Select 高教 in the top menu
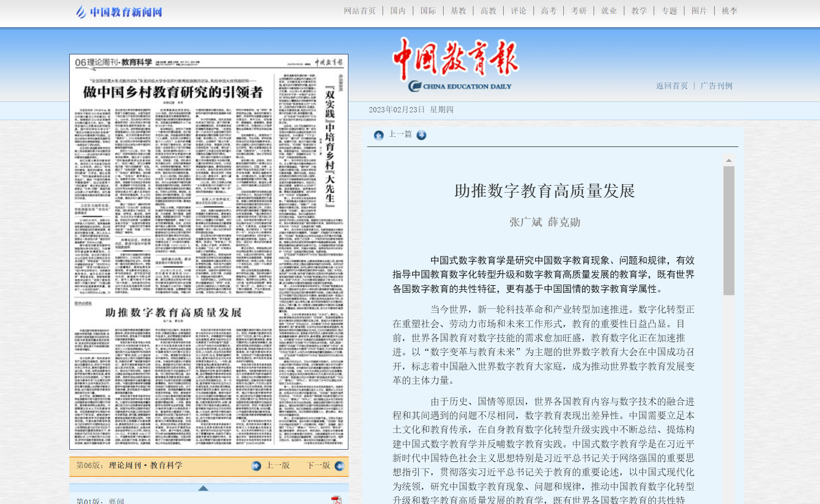The image size is (820, 504). [488, 11]
